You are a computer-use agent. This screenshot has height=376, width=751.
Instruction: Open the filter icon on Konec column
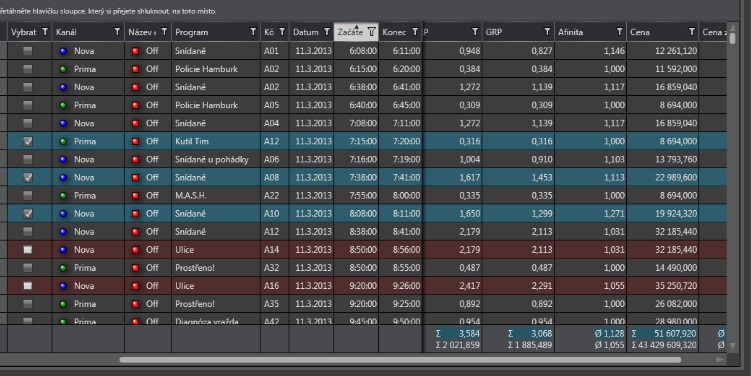click(x=415, y=32)
